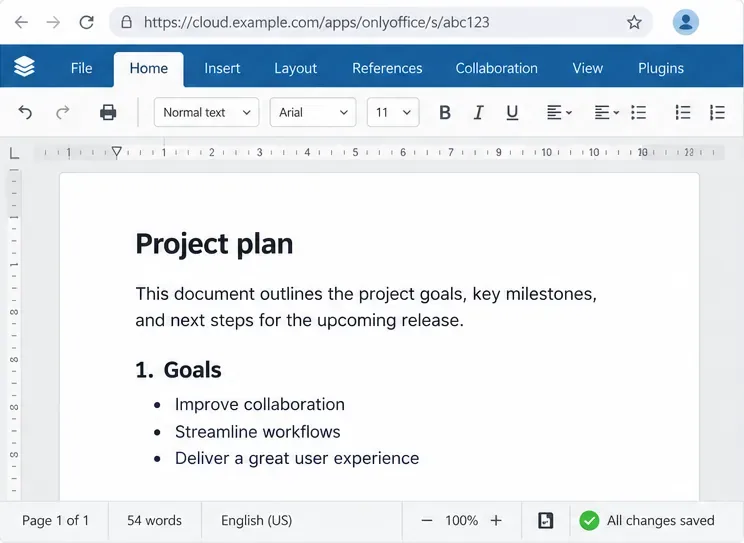This screenshot has width=744, height=543.
Task: Click the bullet "Improve collaboration"
Action: [260, 404]
